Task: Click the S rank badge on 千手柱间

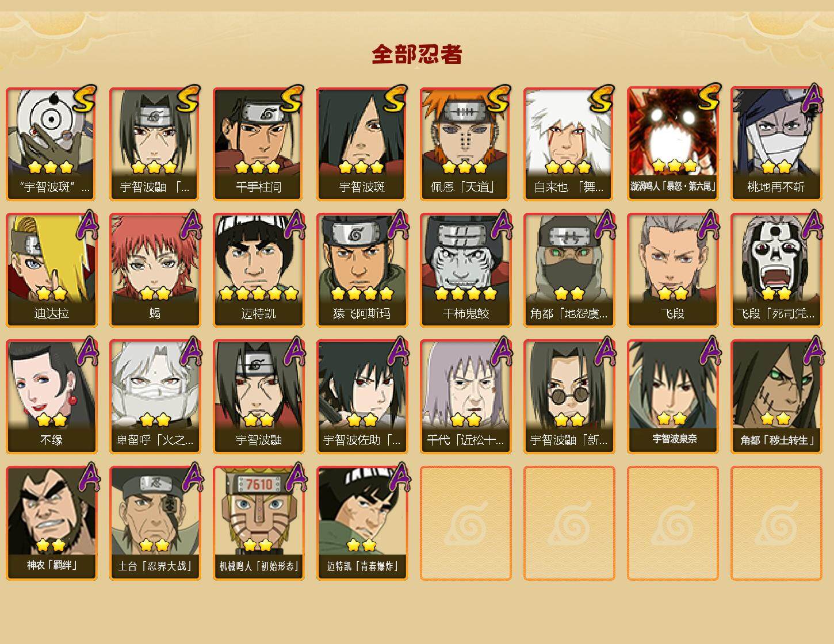Action: pyautogui.click(x=291, y=99)
